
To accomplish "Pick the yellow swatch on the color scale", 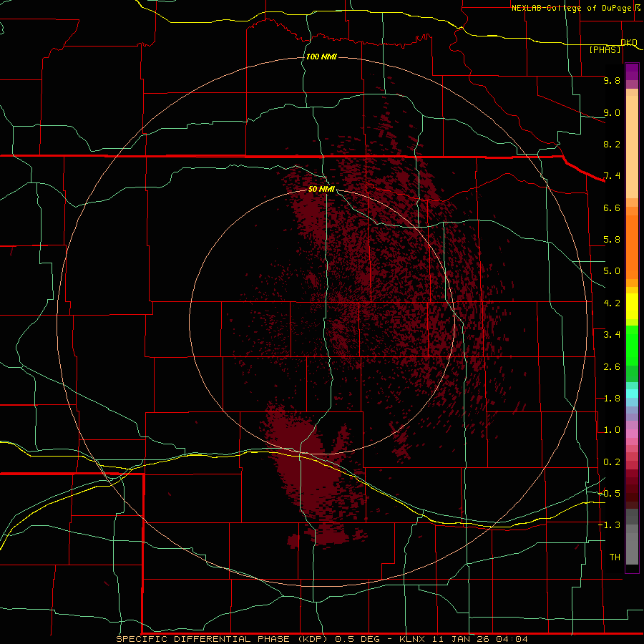I will click(632, 306).
